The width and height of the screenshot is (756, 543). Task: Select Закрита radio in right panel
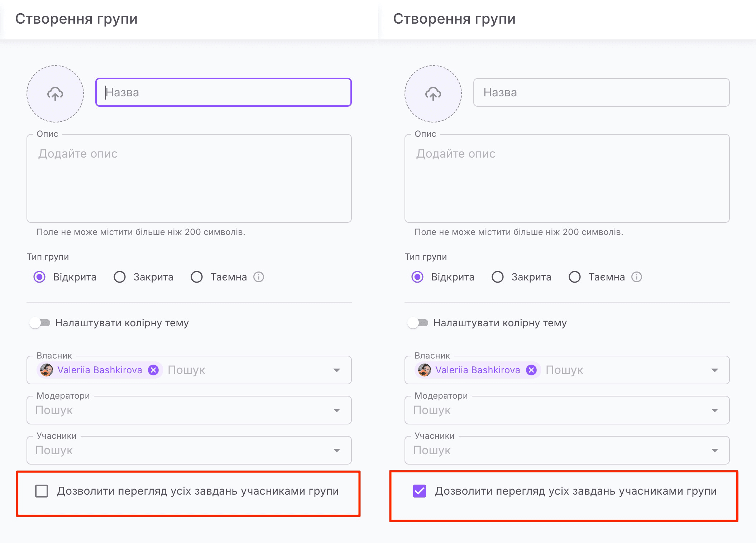(498, 277)
